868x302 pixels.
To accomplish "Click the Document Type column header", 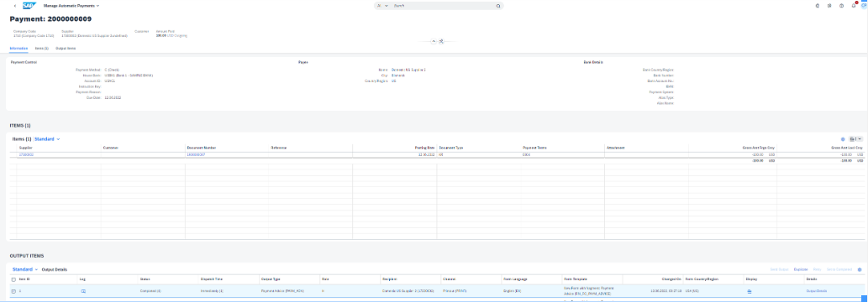I will [x=450, y=148].
